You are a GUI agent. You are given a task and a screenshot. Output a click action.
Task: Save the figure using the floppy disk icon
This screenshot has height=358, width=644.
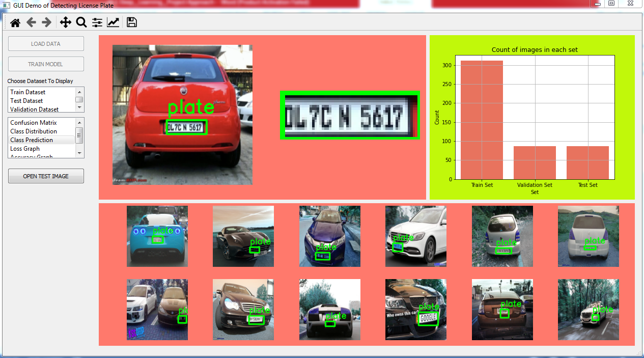[x=131, y=22]
